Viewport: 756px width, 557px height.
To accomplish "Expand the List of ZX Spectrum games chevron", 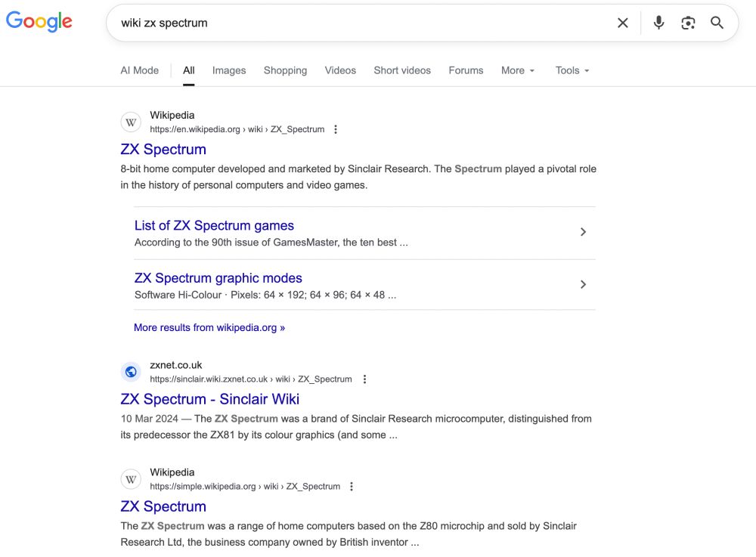I will [x=583, y=232].
